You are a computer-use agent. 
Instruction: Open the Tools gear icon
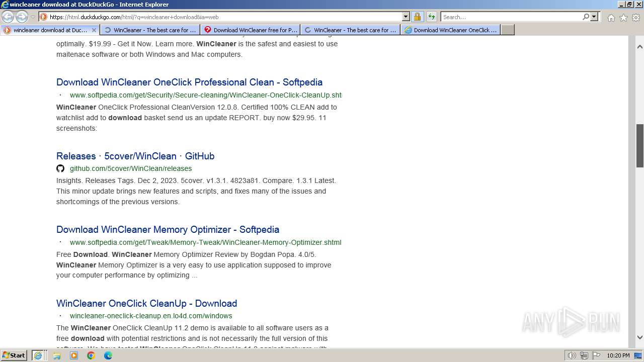(636, 18)
